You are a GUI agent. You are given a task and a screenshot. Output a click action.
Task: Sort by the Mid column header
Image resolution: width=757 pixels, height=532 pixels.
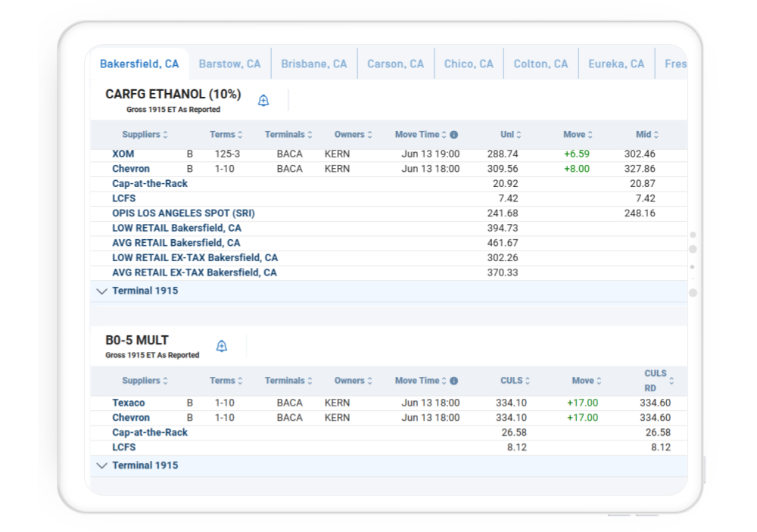coord(647,135)
